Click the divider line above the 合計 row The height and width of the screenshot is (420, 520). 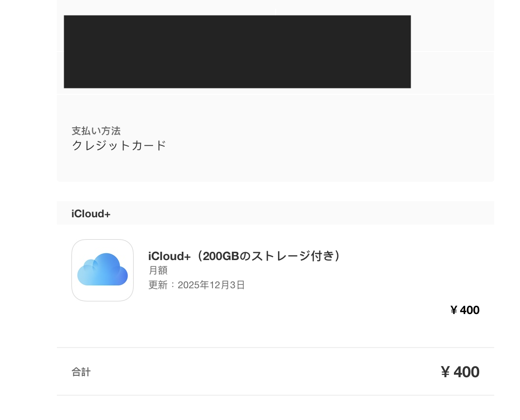click(275, 348)
